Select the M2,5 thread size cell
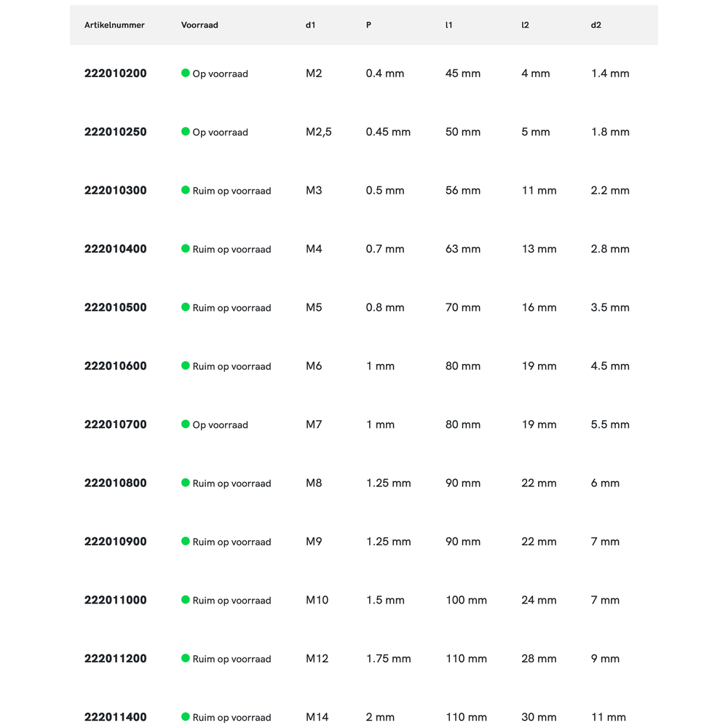This screenshot has width=728, height=728. pyautogui.click(x=319, y=132)
